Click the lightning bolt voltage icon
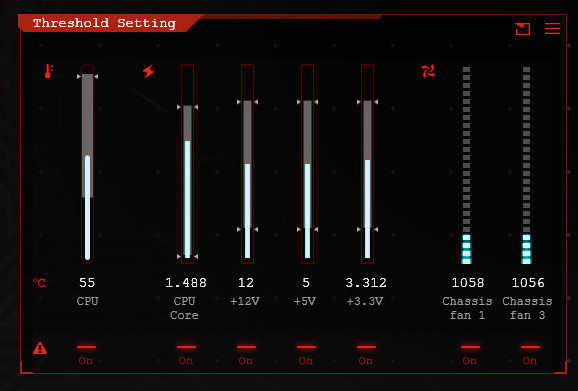This screenshot has height=391, width=578. (x=149, y=71)
